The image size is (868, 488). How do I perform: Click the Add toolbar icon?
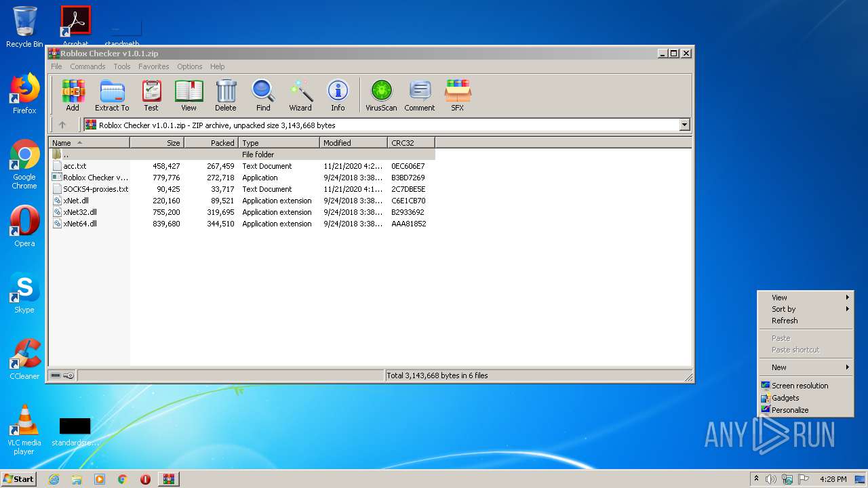tap(73, 96)
